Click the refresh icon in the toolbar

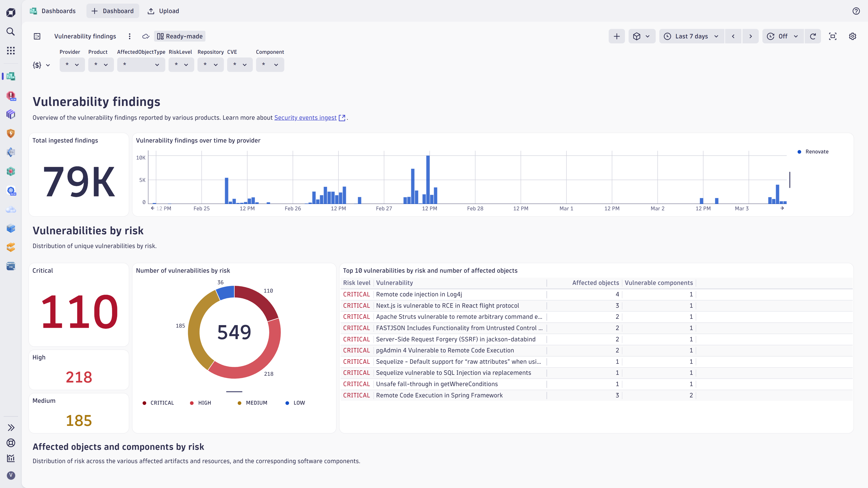pos(813,36)
